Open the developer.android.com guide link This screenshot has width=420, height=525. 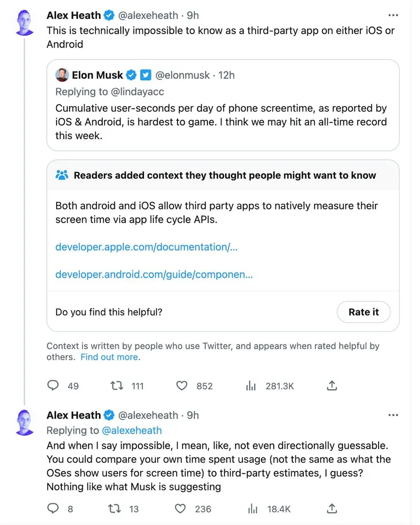pos(154,274)
